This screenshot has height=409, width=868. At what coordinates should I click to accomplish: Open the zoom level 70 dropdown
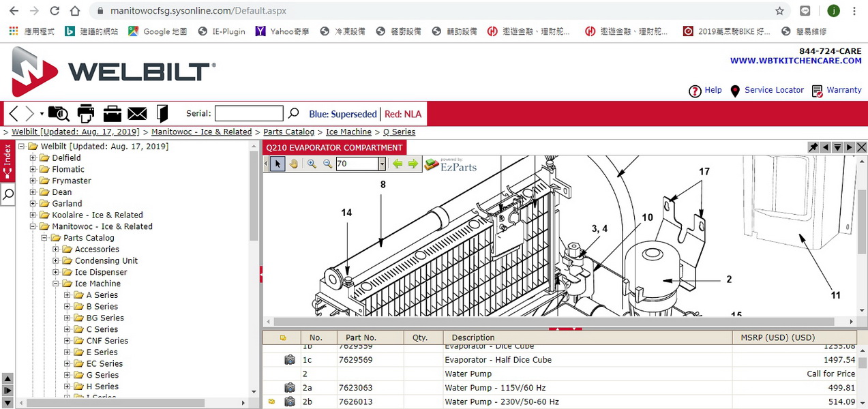(x=382, y=164)
